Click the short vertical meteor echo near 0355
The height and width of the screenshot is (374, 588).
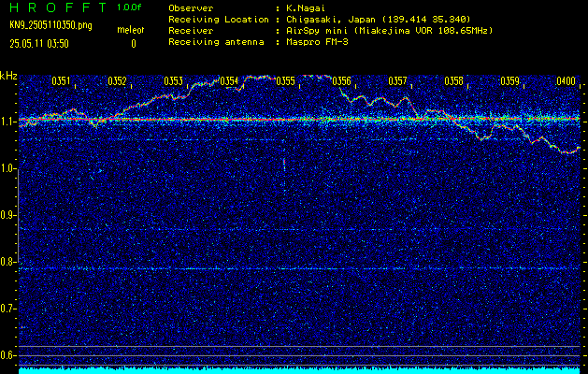(284, 165)
